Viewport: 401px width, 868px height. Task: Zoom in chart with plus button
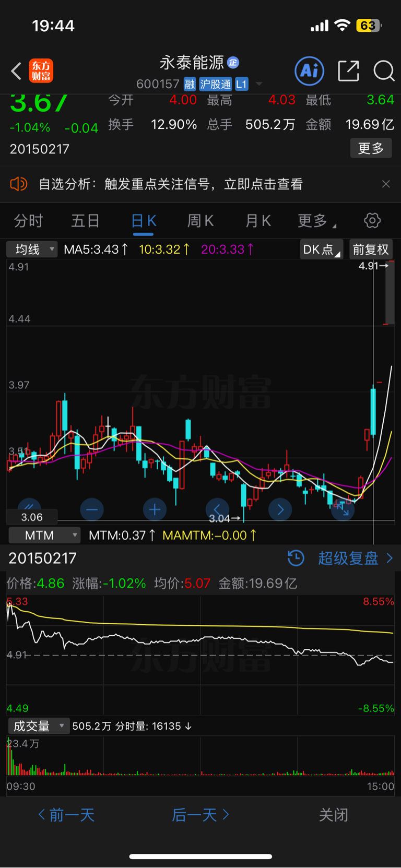[x=155, y=509]
